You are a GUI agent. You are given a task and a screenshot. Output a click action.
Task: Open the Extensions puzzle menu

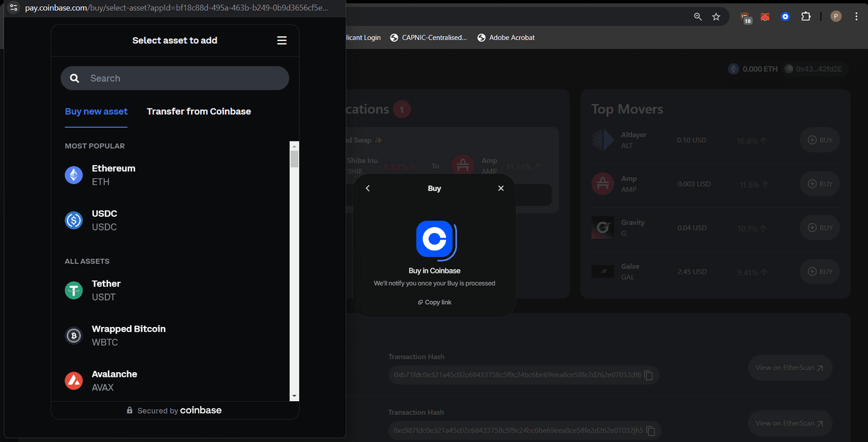click(x=806, y=17)
